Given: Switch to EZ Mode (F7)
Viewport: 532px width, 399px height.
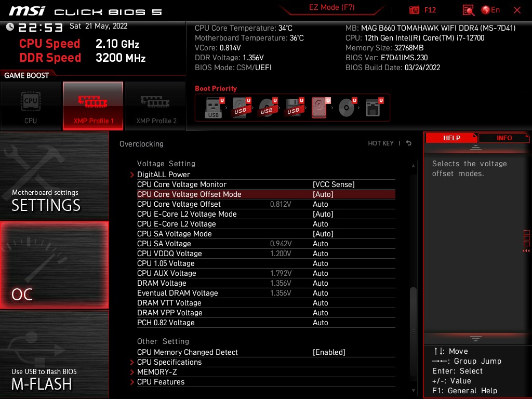Looking at the screenshot, I should point(331,7).
